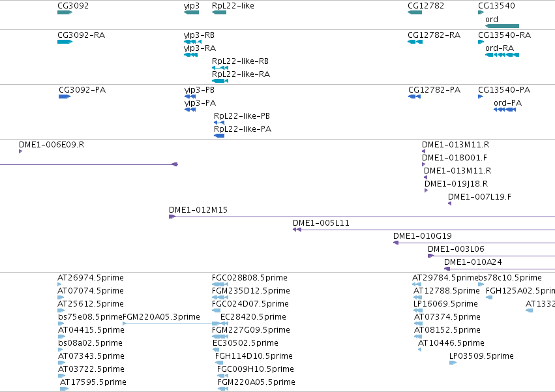Click the AT29784.5prime label
This screenshot has width=555, height=392.
click(445, 278)
